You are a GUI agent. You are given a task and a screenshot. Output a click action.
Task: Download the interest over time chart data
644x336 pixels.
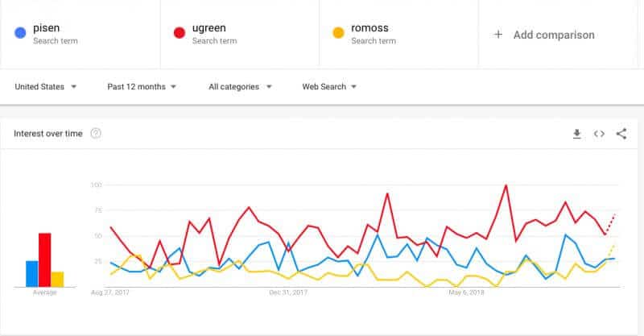tap(576, 134)
